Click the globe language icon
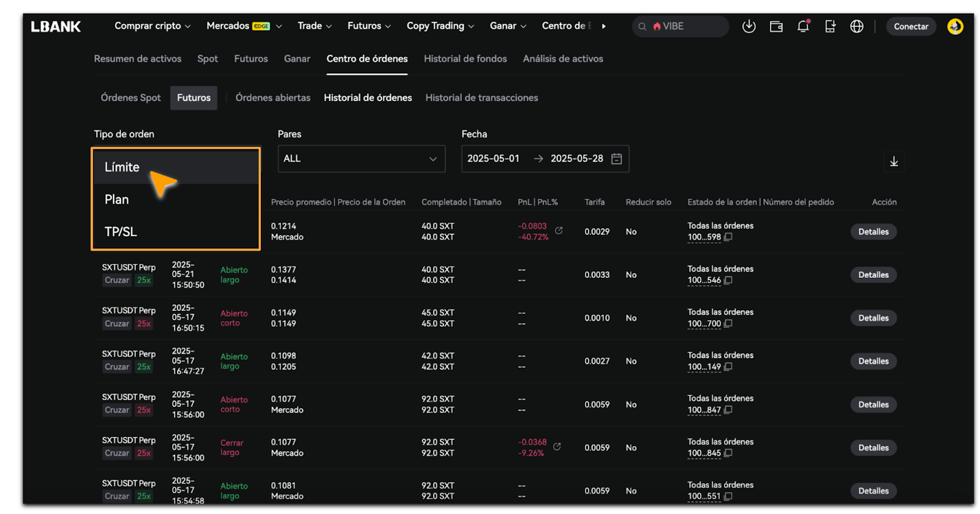 click(857, 26)
